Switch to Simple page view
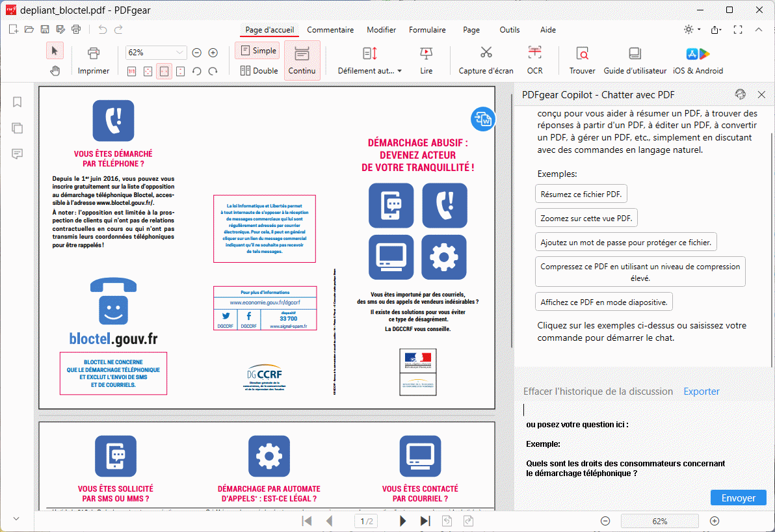This screenshot has height=532, width=775. 257,51
